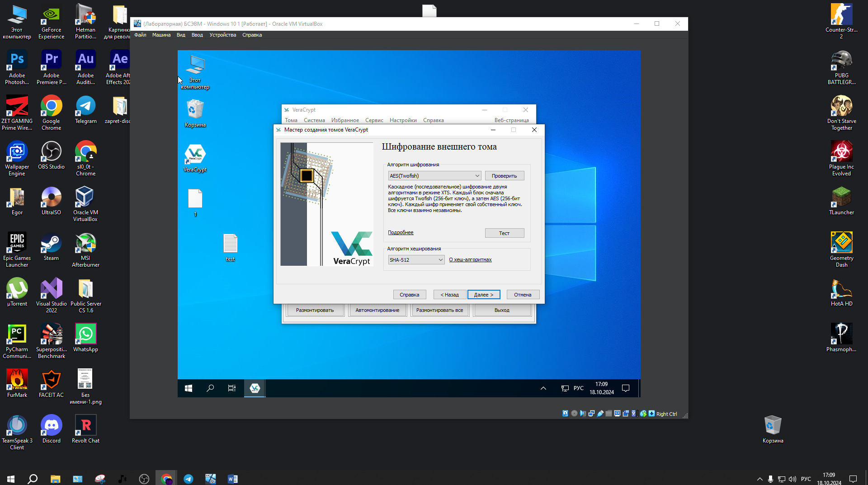Open Oracle VM VirtualBox desktop shortcut
This screenshot has height=485, width=868.
point(85,204)
